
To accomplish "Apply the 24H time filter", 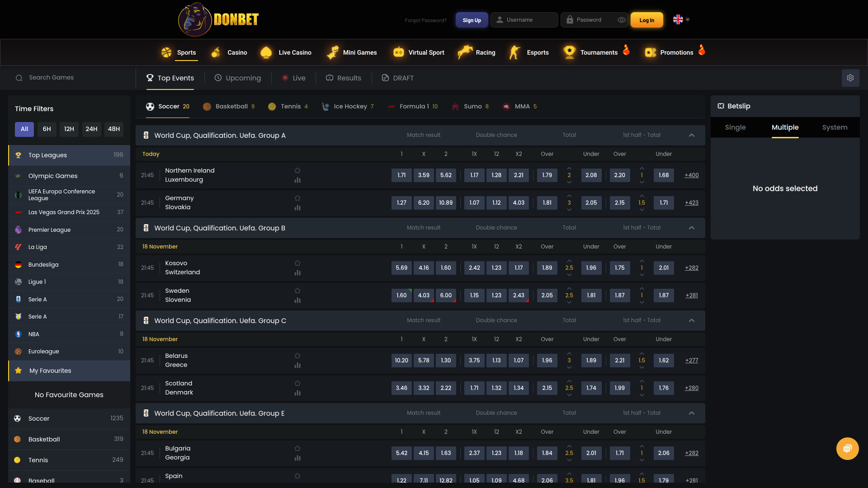I will (91, 129).
